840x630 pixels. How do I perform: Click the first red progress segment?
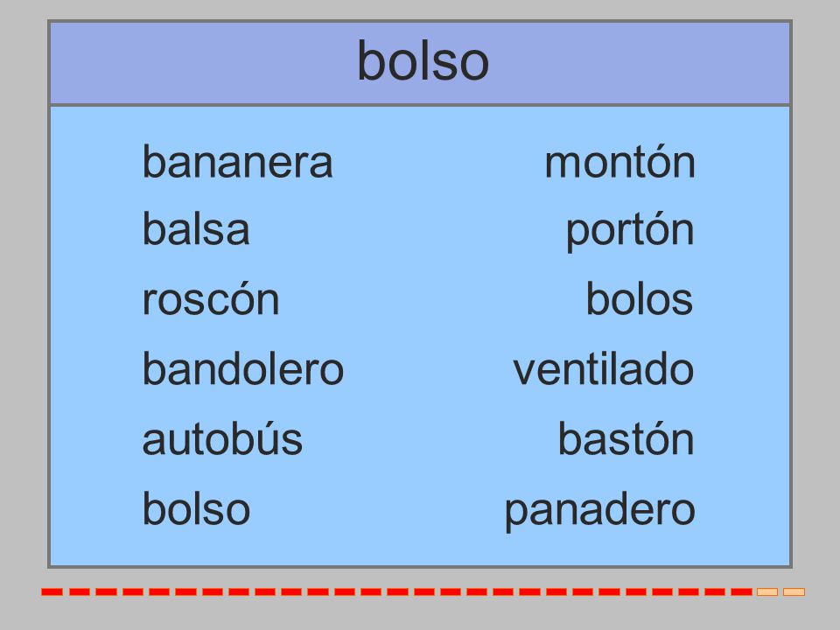pos(52,592)
